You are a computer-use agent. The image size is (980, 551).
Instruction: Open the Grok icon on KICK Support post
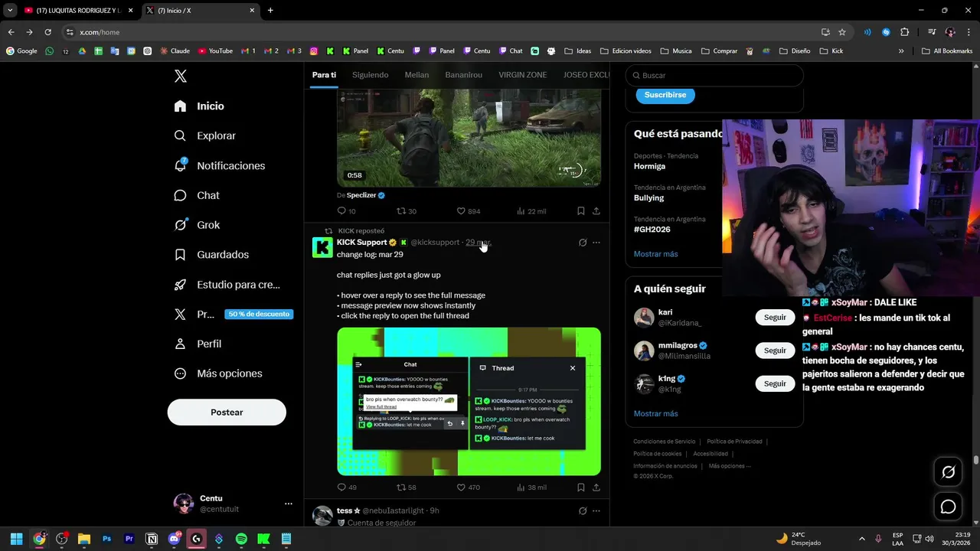(583, 243)
